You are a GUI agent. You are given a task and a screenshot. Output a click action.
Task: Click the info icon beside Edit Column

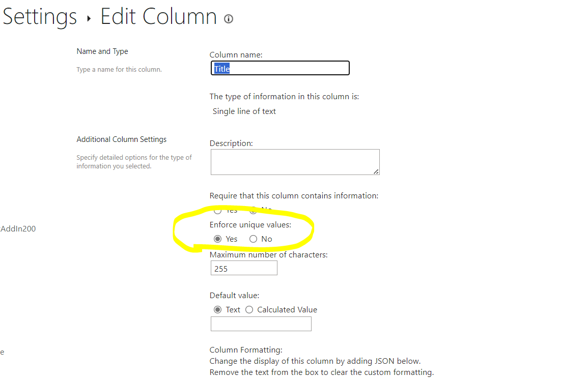coord(228,19)
